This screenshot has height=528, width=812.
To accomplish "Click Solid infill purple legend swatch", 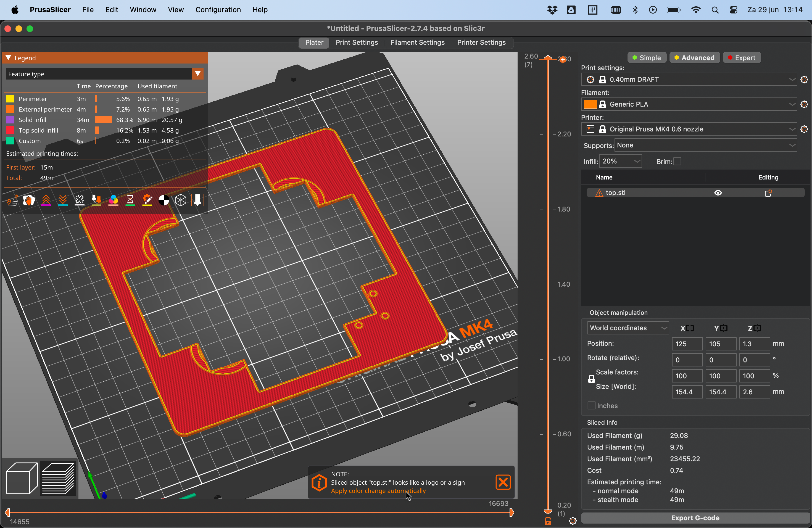I will tap(10, 120).
